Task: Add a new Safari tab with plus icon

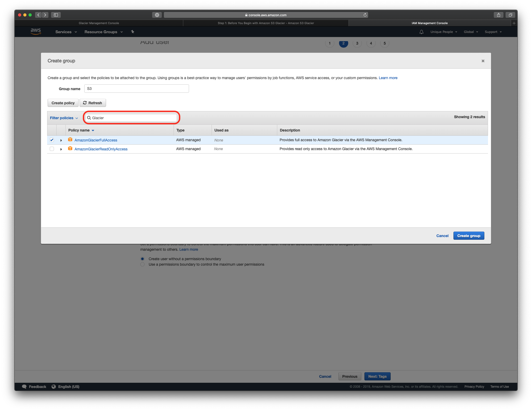Action: click(x=514, y=23)
